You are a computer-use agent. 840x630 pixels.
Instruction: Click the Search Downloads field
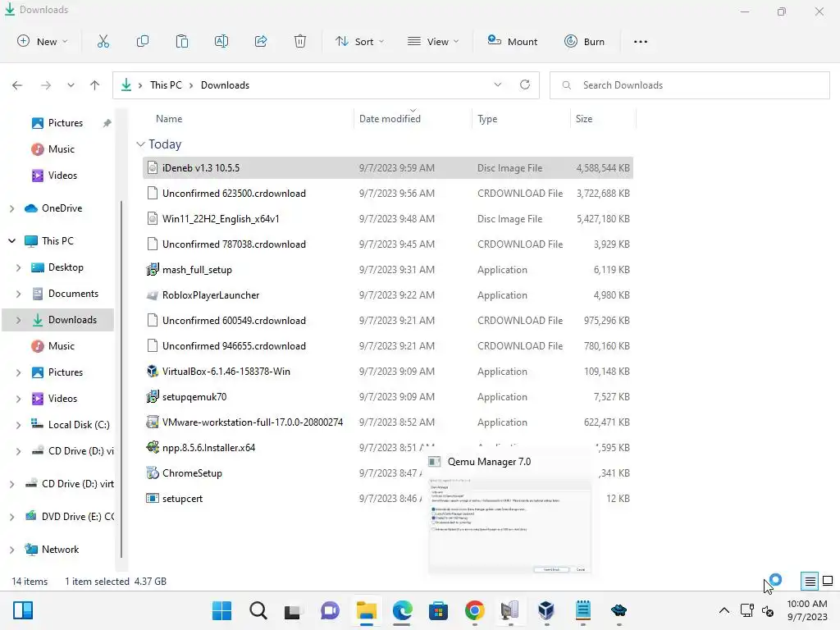click(x=689, y=85)
